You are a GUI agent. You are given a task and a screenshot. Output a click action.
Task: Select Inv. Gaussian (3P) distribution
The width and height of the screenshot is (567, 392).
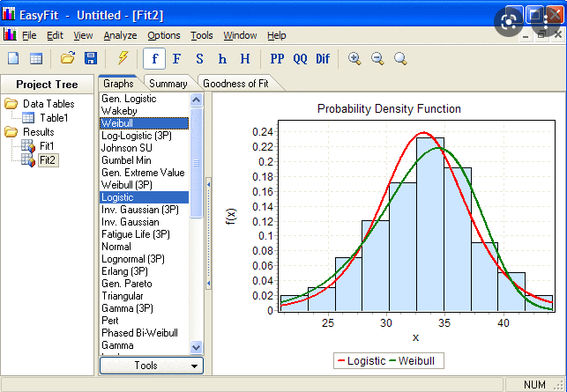144,210
